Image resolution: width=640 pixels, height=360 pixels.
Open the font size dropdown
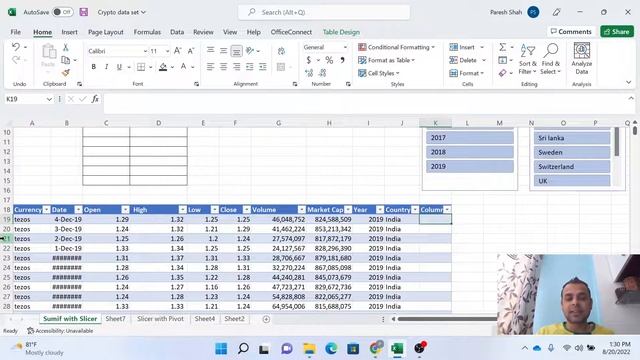click(167, 51)
